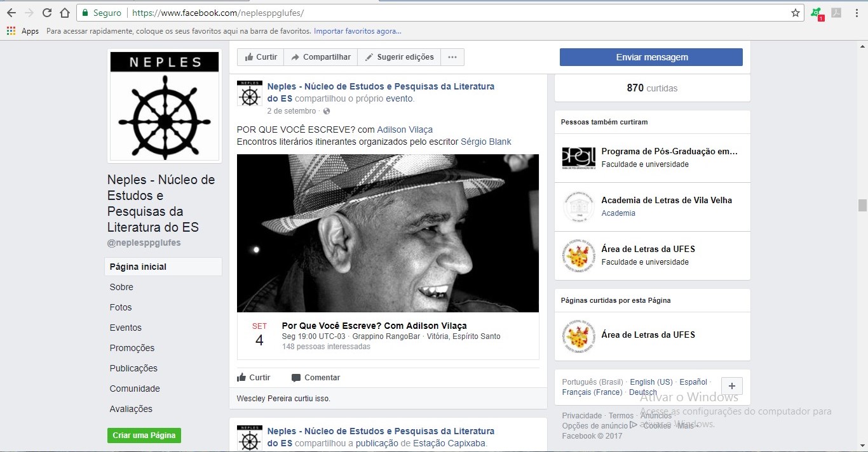The image size is (868, 452).
Task: Open Neples avatar on second post
Action: point(250,437)
